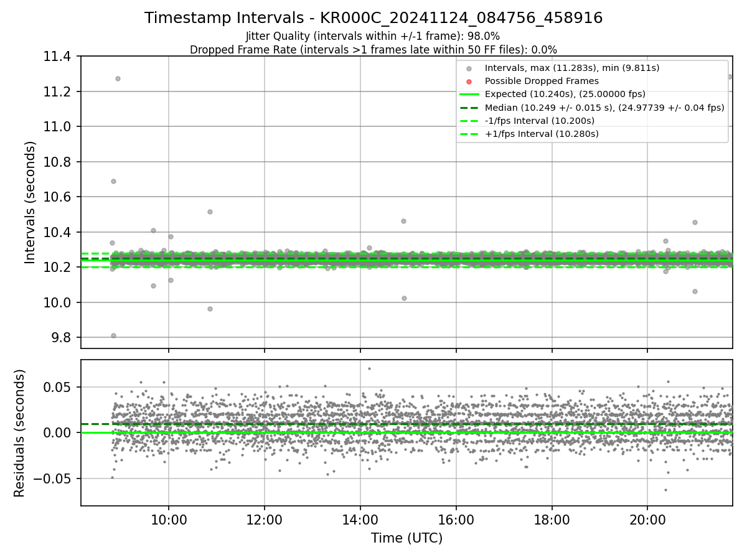Image resolution: width=747 pixels, height=560 pixels.
Task: Click the red dot marker beside 'Possible Dropped Frames'
Action: coord(469,82)
